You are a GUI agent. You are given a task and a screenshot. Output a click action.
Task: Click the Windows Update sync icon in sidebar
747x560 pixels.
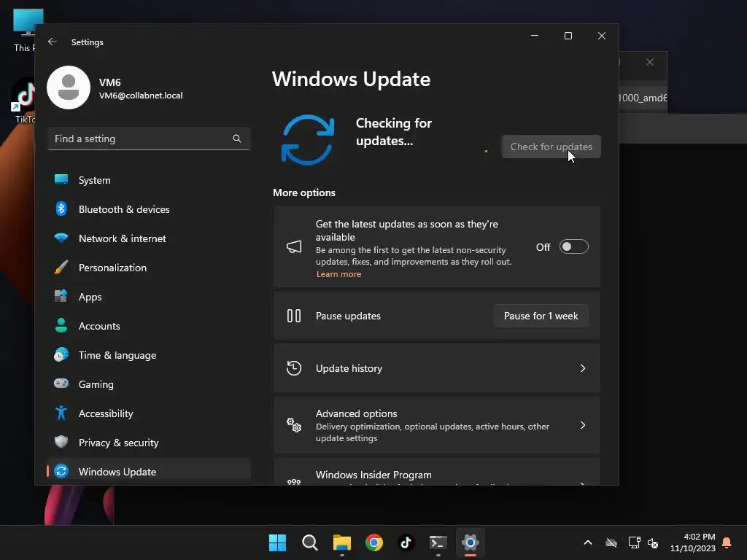[x=61, y=471]
